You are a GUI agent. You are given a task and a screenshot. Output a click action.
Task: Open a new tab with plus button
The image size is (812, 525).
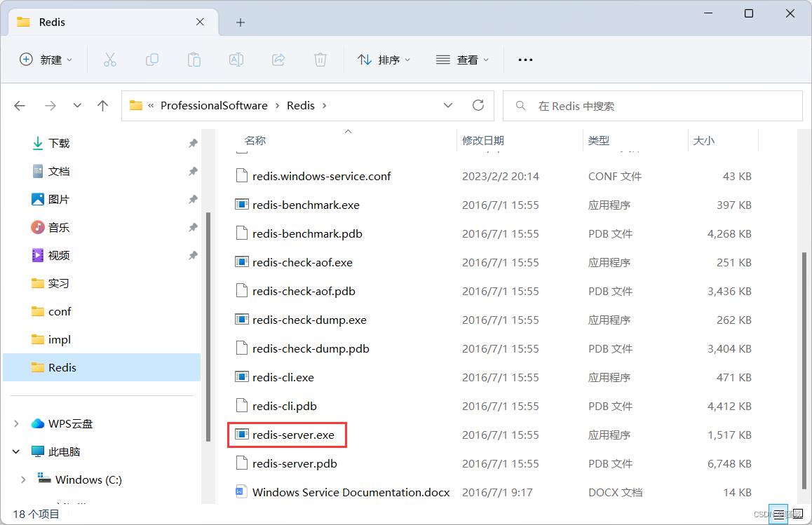[x=241, y=22]
